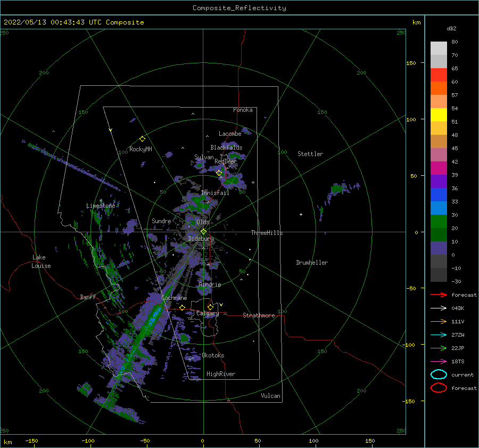Viewport: 479px width, 448px height.
Task: Click the Sundre label
Action: [161, 221]
